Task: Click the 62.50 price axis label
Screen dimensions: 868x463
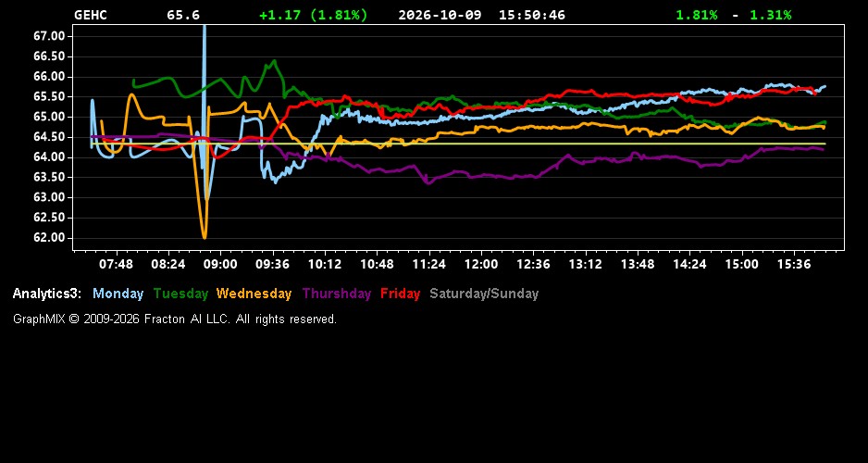Action: click(x=50, y=218)
